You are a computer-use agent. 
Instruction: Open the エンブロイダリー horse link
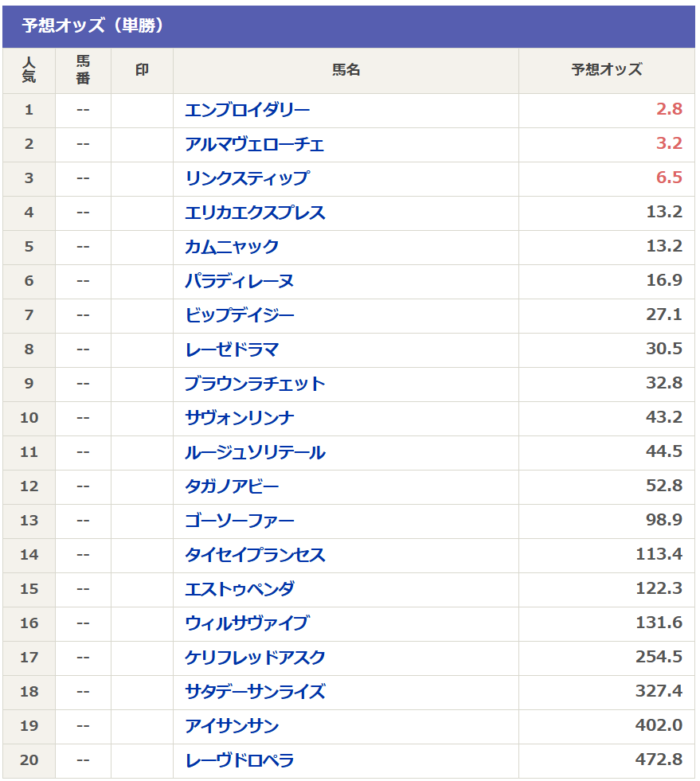(x=247, y=110)
